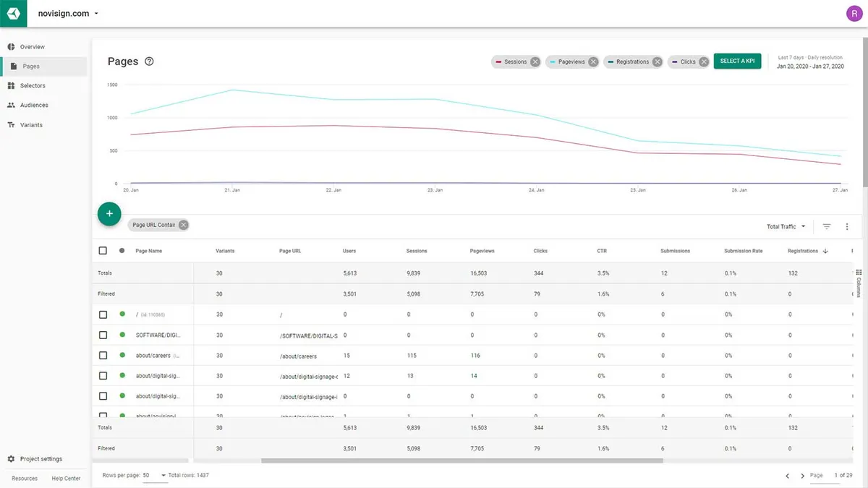Go to the next page arrow

[x=802, y=476]
